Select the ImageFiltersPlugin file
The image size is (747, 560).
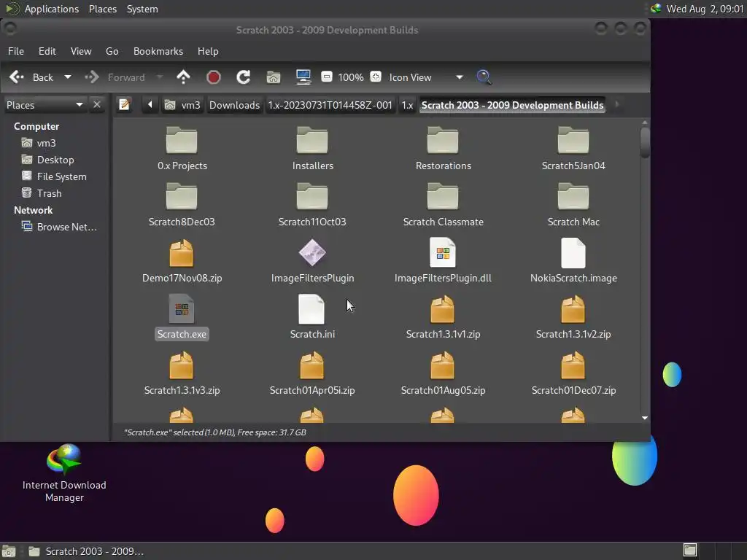tap(312, 261)
